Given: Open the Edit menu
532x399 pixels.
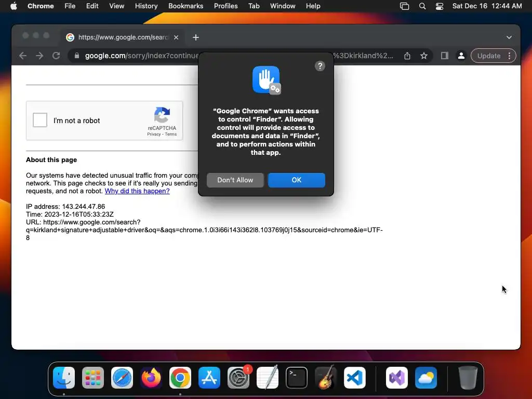Looking at the screenshot, I should pos(92,6).
